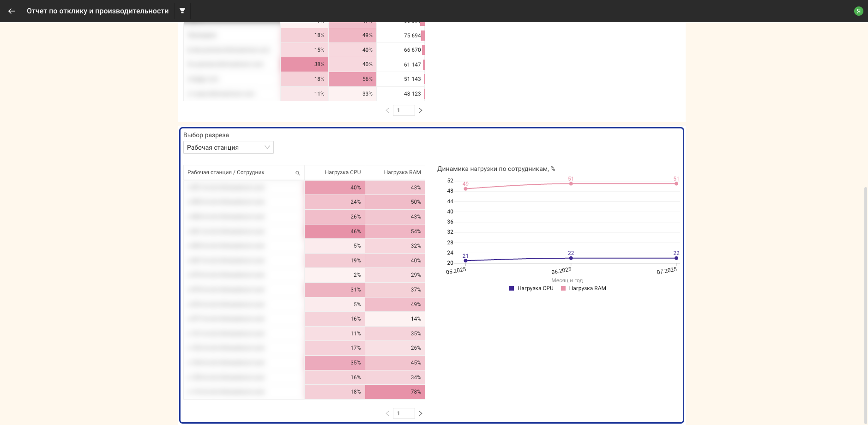This screenshot has width=868, height=425.
Task: Toggle Нагрузка RAM legend series
Action: click(583, 288)
